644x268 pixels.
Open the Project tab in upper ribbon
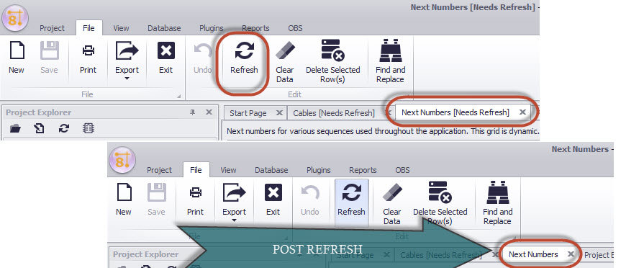click(x=52, y=28)
